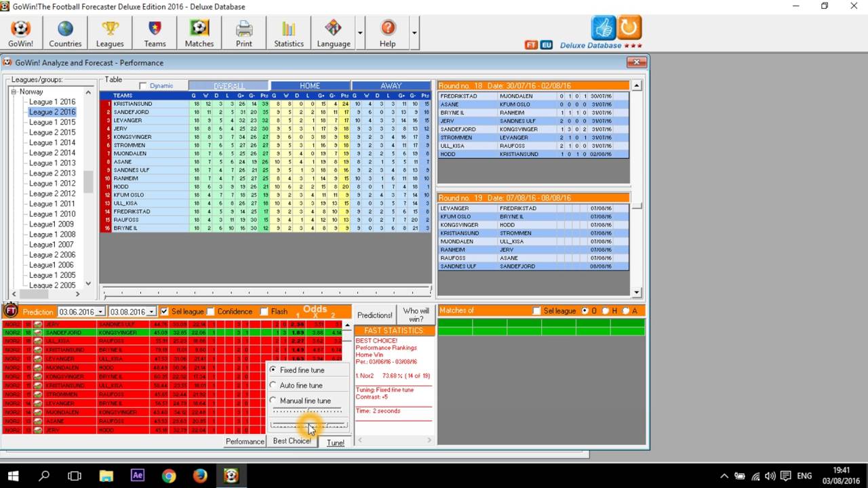This screenshot has width=868, height=488.
Task: Click the Predictions! button
Action: (x=375, y=315)
